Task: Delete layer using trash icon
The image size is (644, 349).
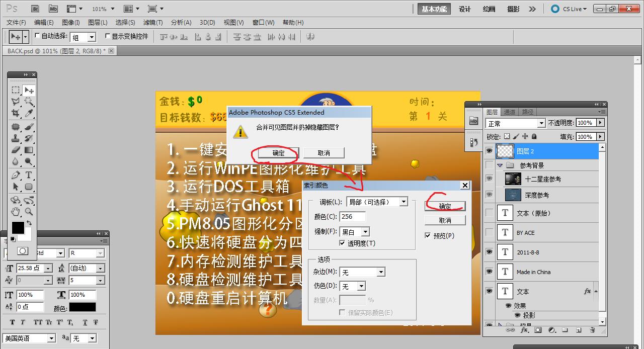Action: [x=592, y=330]
